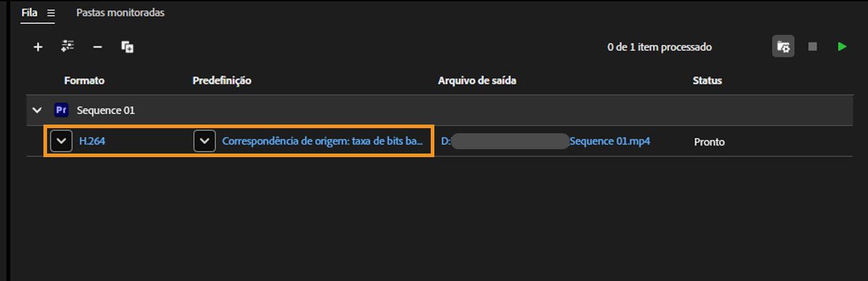Duplicate the selected queue item
This screenshot has width=868, height=281.
127,47
